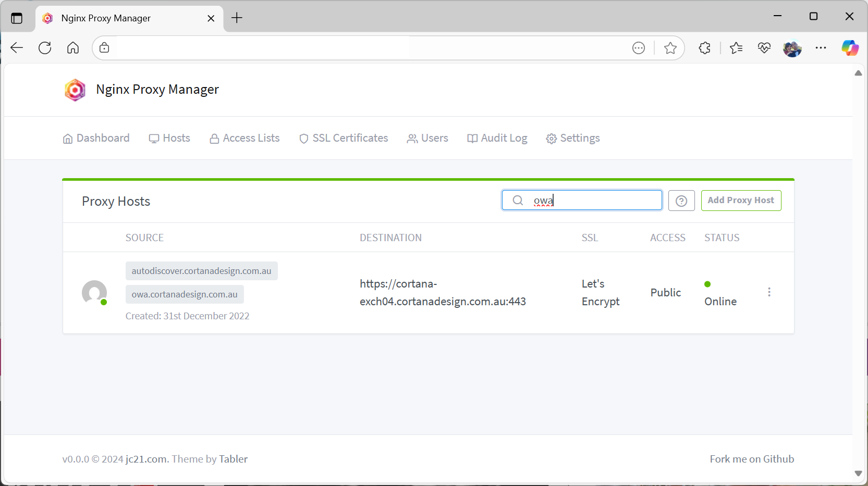Open the Tabler theme link

point(233,459)
